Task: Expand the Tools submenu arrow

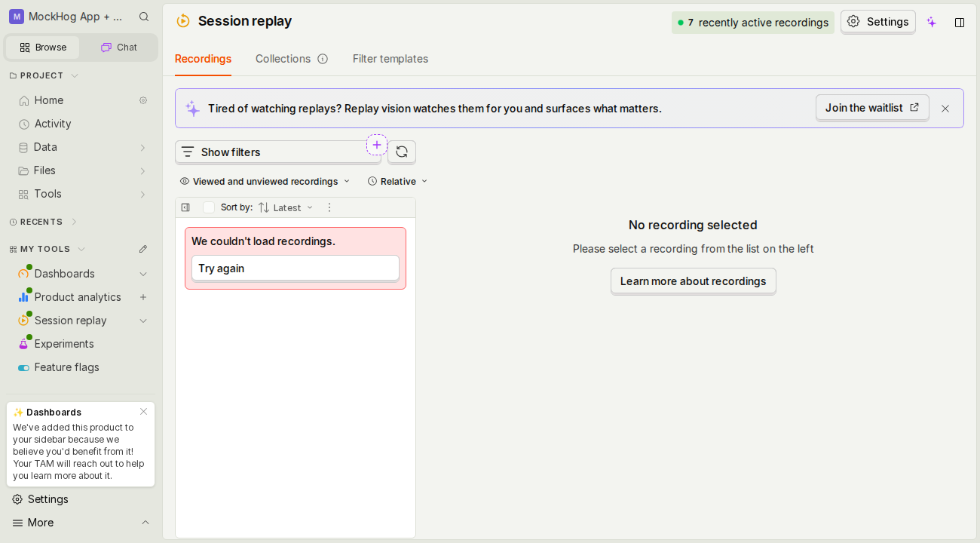Action: (142, 194)
